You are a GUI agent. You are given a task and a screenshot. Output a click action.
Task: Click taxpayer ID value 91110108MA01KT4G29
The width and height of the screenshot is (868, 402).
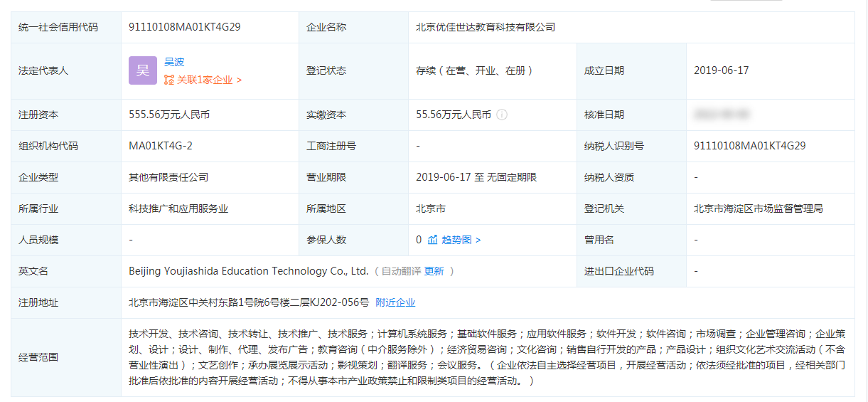tap(750, 146)
